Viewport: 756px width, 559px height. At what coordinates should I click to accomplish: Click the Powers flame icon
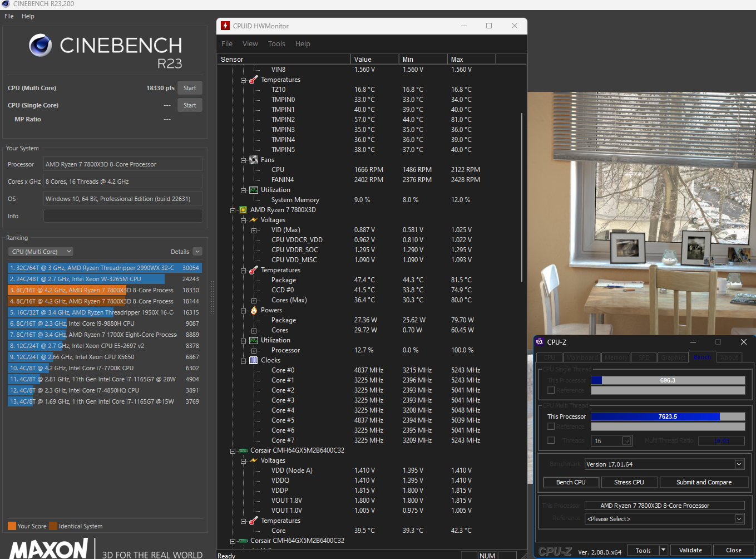point(254,310)
